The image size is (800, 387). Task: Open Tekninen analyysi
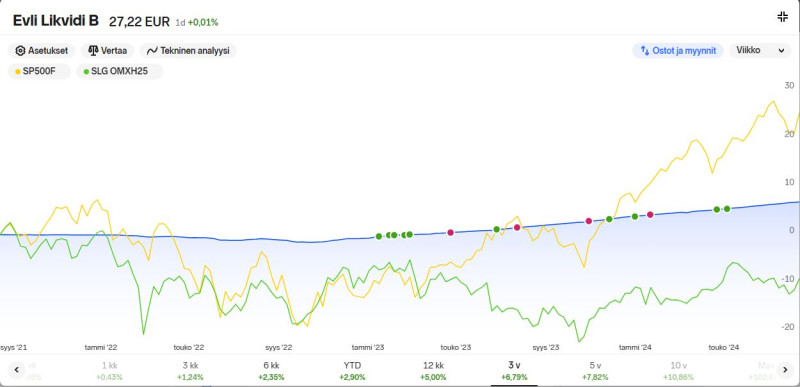coord(188,51)
